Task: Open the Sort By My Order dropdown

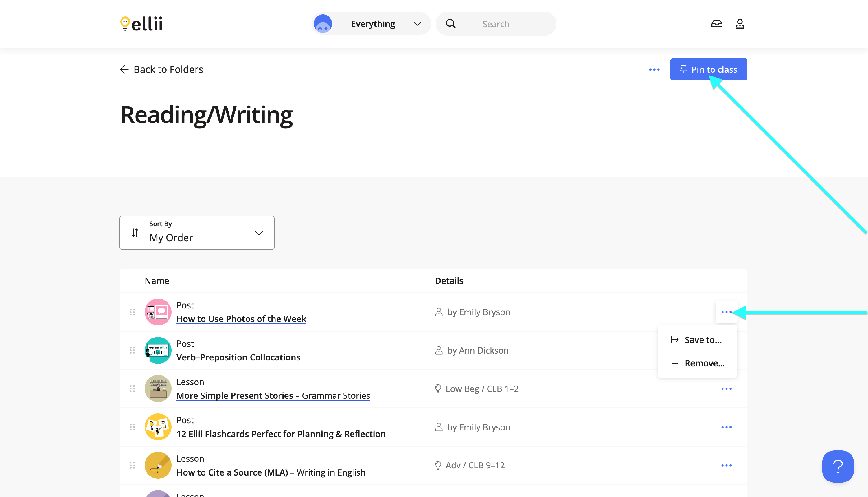Action: pyautogui.click(x=197, y=233)
